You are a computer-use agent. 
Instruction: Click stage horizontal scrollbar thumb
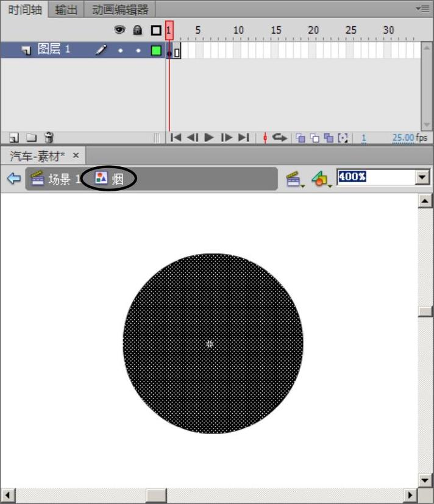coord(156,495)
